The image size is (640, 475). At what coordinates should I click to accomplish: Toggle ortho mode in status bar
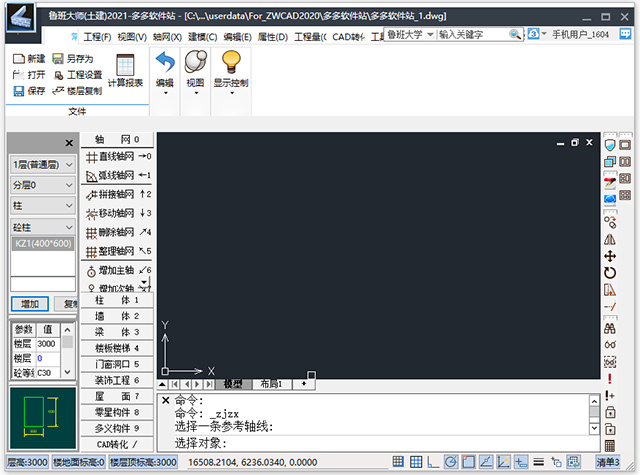433,462
